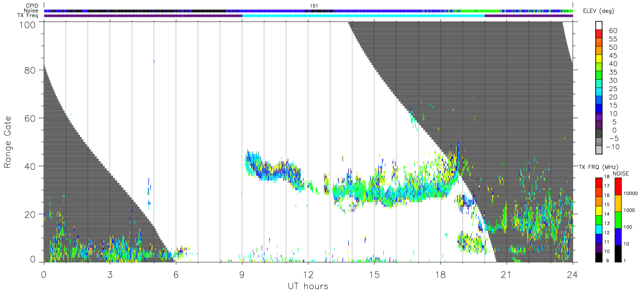Click the '100' tick on Range Gate axis
The image size is (644, 297).
(28, 25)
